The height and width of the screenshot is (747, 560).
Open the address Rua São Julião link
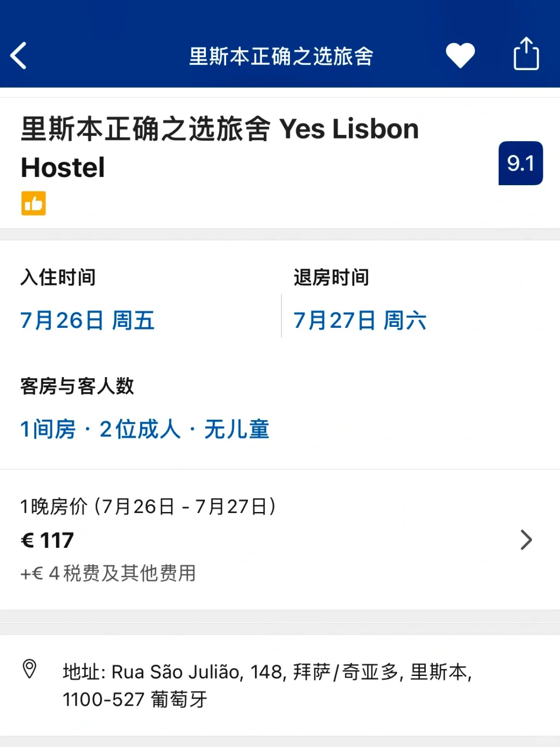coord(268,672)
